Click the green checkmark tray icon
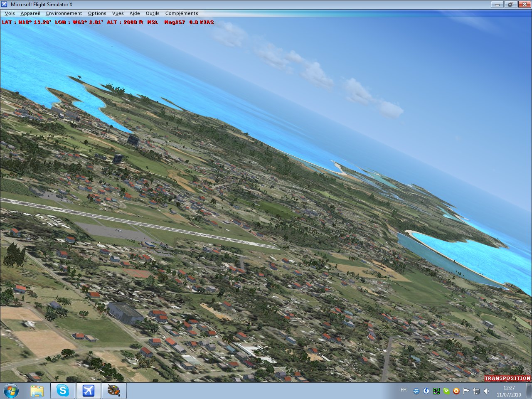The width and height of the screenshot is (532, 399). (x=446, y=391)
